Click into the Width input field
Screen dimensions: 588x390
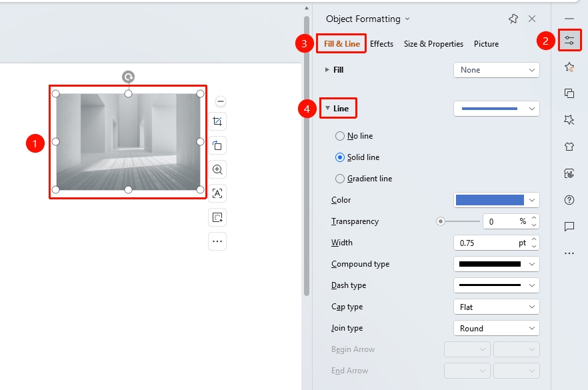click(x=487, y=243)
